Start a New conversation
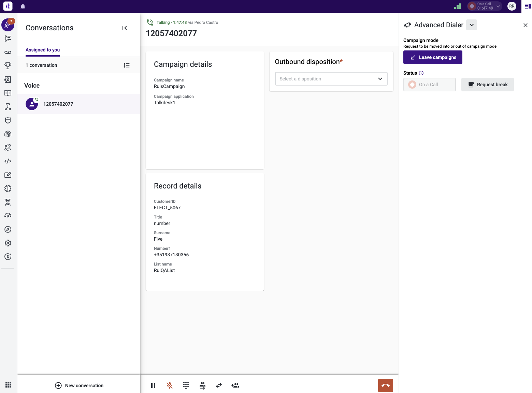Viewport: 532px width, 393px height. 79,386
